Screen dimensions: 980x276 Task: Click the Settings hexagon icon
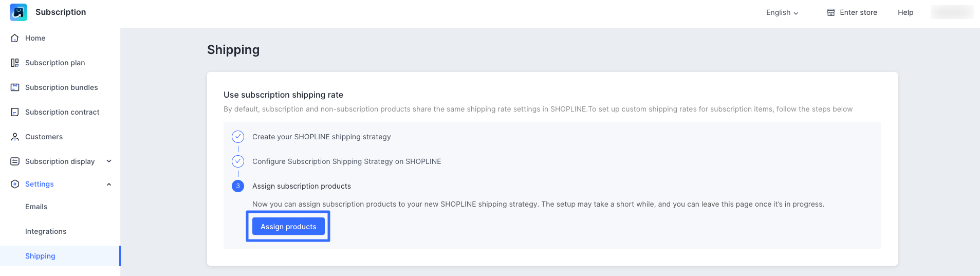pos(15,184)
